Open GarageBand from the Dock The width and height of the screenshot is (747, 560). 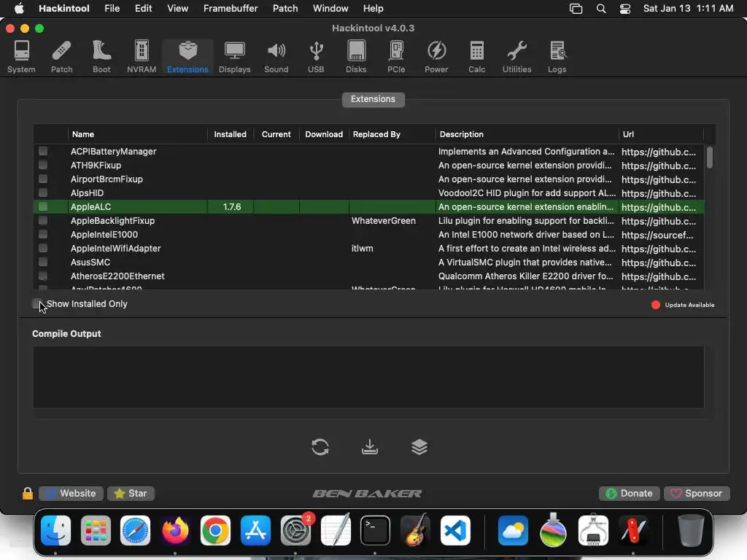(x=415, y=531)
